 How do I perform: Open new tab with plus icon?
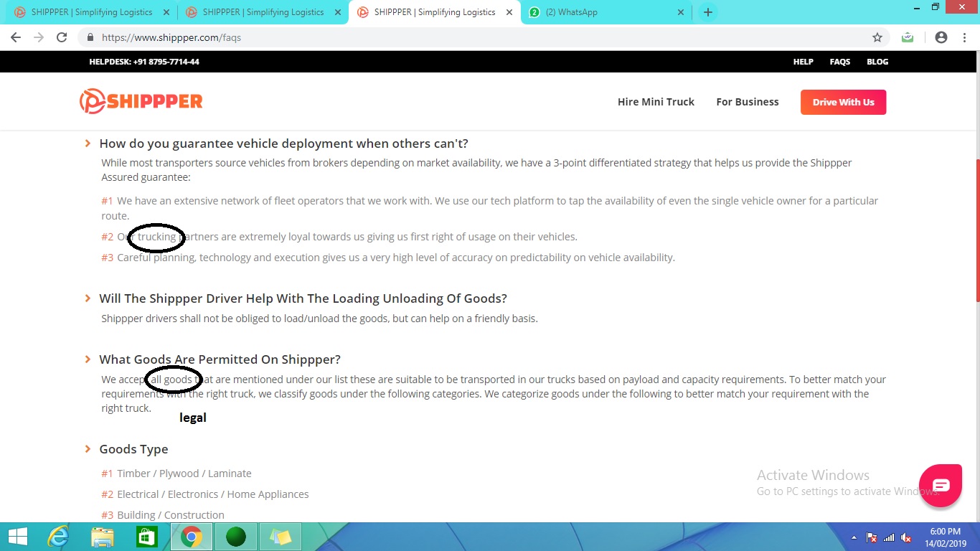coord(707,12)
